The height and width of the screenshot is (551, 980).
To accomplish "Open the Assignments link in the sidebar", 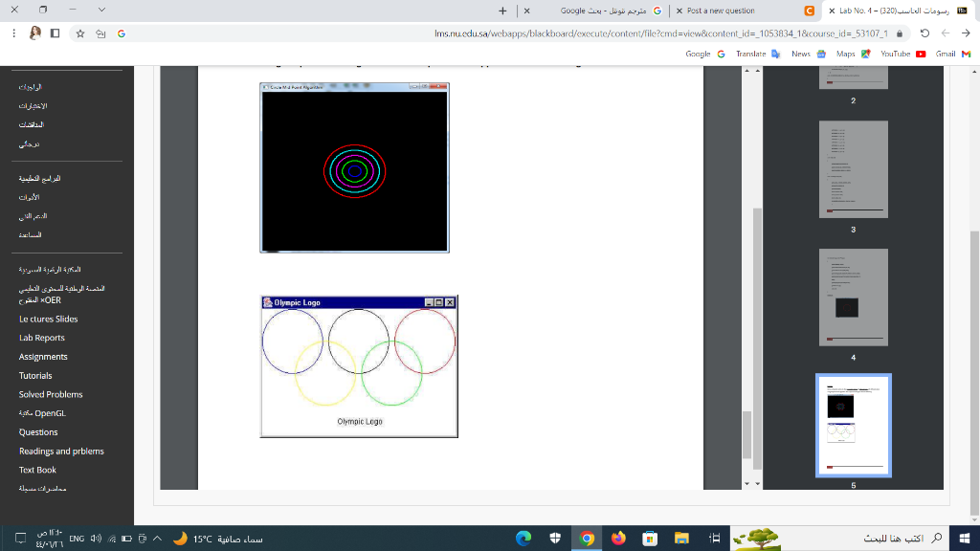I will pos(44,356).
